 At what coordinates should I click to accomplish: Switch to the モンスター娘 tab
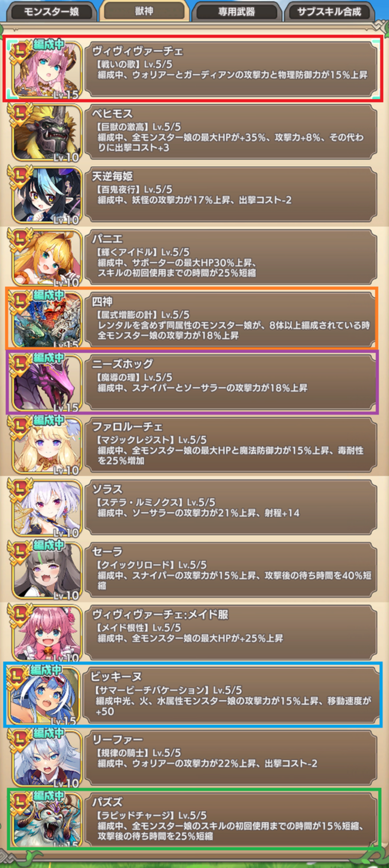pos(51,12)
